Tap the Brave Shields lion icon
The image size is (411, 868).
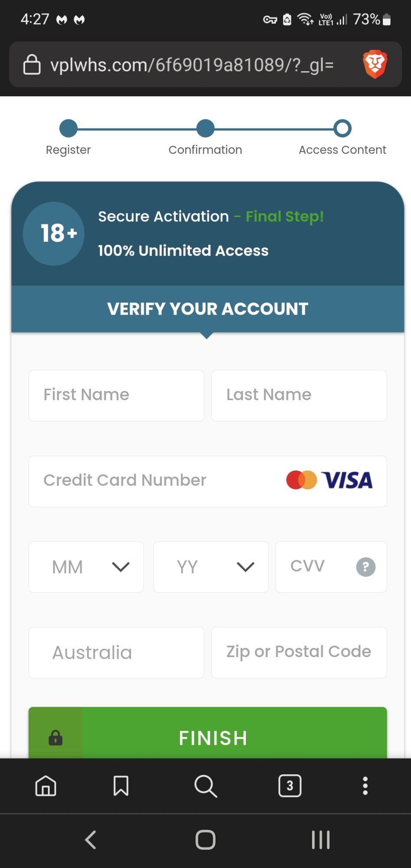pyautogui.click(x=375, y=64)
